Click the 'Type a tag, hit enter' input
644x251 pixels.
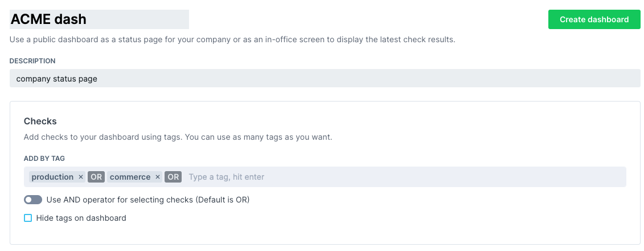point(399,177)
